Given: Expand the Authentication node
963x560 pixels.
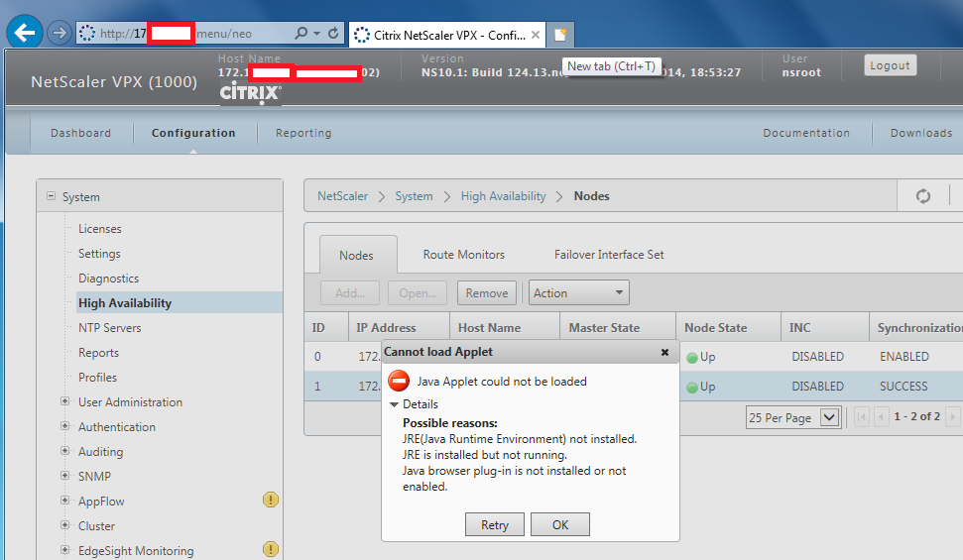Looking at the screenshot, I should 64,425.
